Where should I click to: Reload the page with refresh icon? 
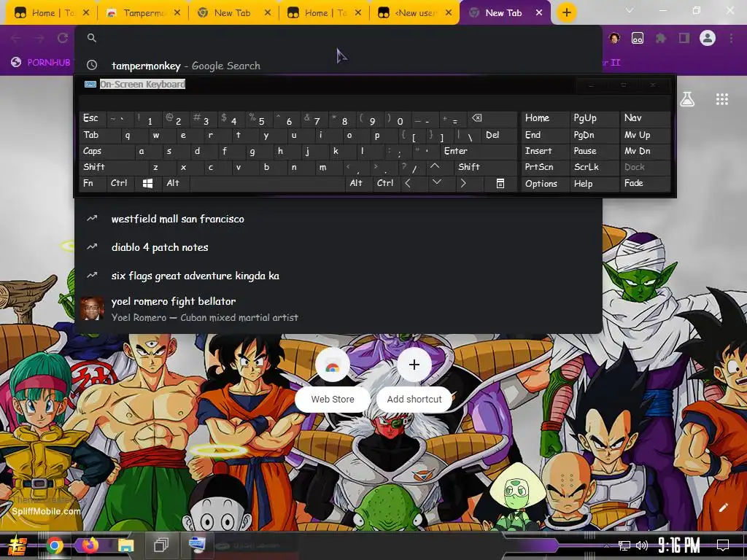[63, 38]
